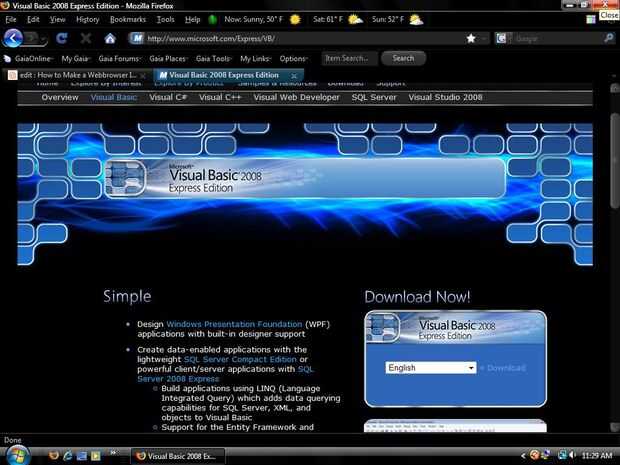Click the Gaia toolbar Search button

tap(403, 59)
